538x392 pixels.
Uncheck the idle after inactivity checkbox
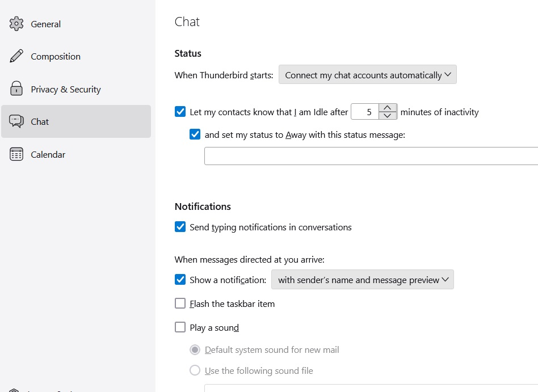(180, 112)
